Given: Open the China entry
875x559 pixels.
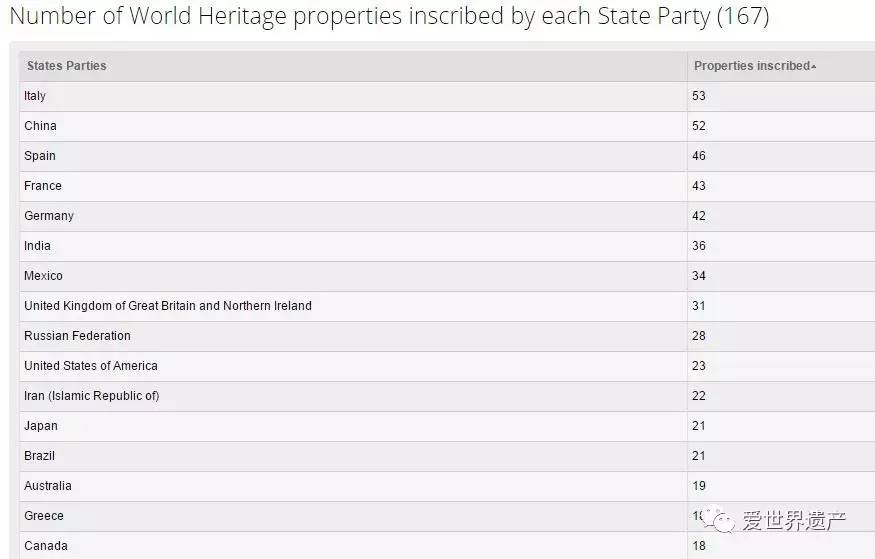Looking at the screenshot, I should [40, 126].
